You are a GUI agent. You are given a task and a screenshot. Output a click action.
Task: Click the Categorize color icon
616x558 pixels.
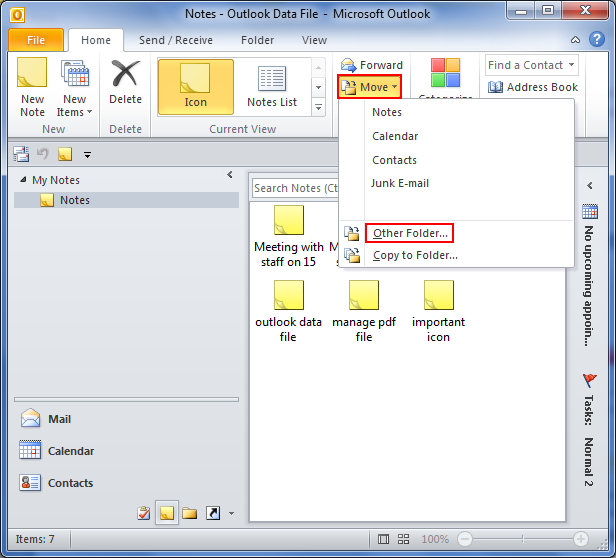point(445,73)
